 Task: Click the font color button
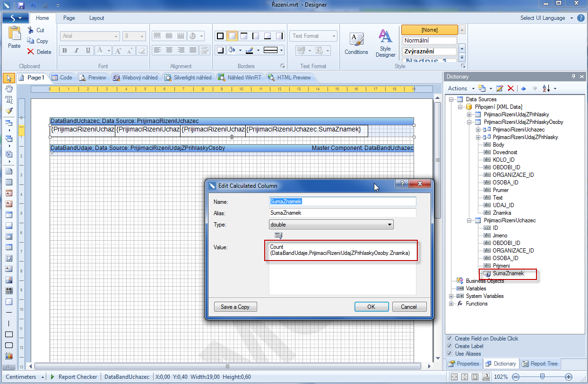[100, 50]
